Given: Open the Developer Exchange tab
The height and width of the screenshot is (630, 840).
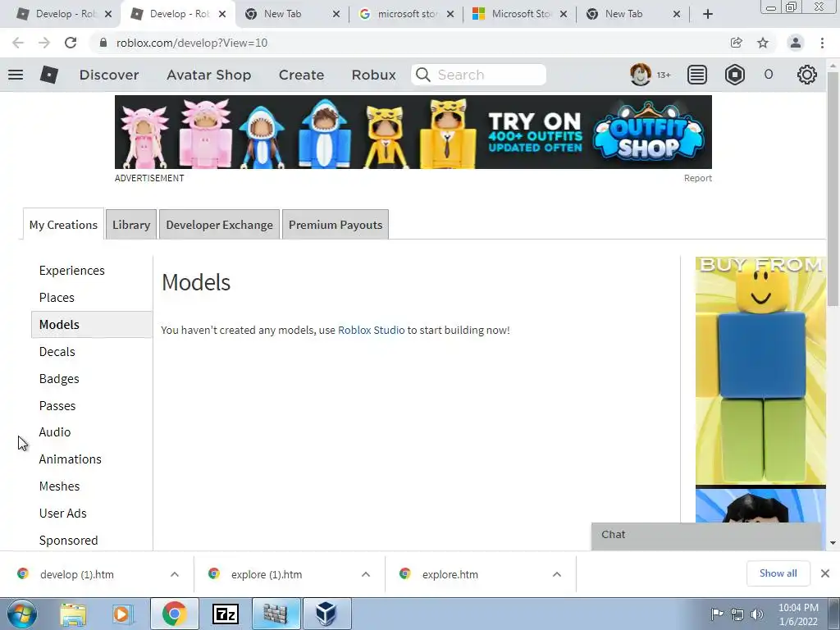Looking at the screenshot, I should click(x=219, y=225).
